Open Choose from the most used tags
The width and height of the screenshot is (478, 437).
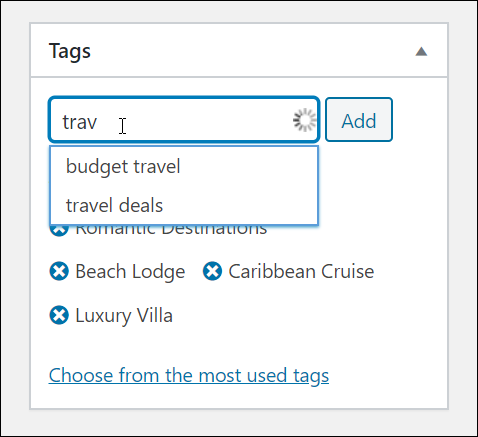click(x=189, y=376)
